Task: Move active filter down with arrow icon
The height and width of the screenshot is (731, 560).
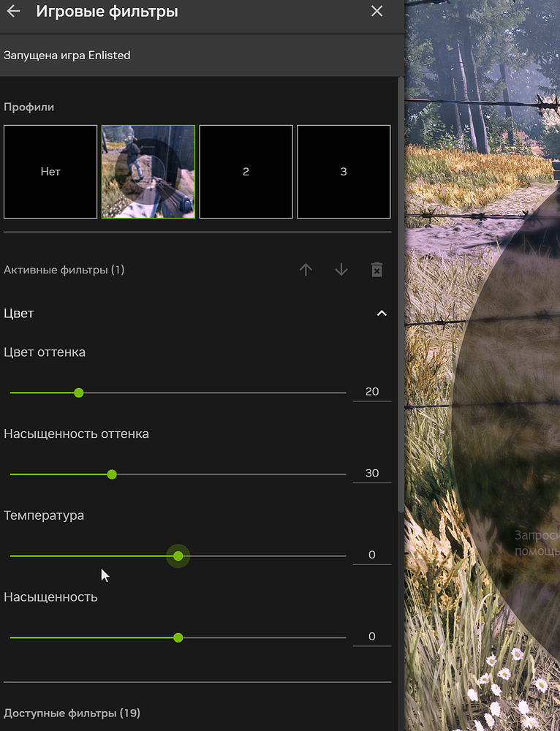Action: point(341,270)
